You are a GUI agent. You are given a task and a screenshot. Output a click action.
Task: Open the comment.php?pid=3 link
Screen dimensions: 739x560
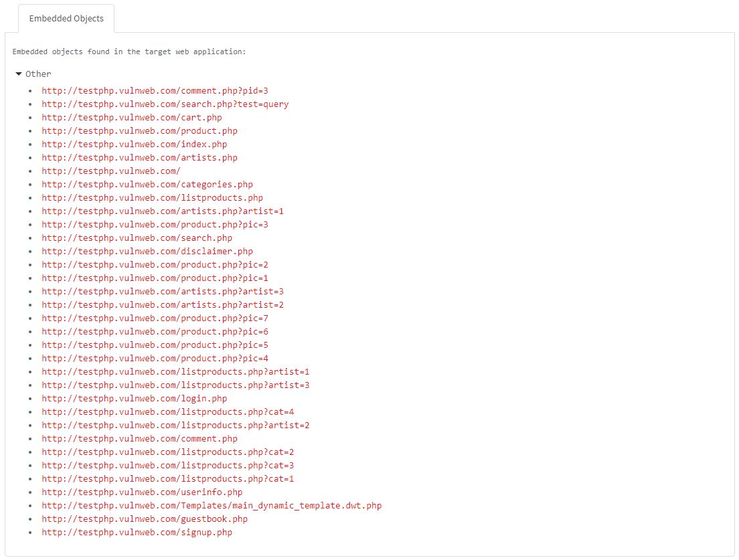tap(155, 91)
